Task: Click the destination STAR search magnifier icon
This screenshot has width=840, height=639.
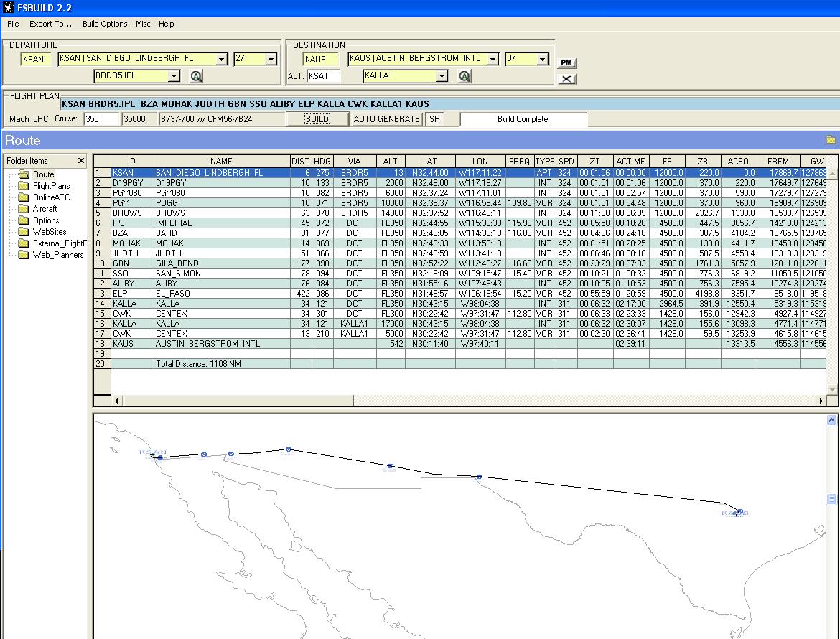Action: (x=465, y=76)
